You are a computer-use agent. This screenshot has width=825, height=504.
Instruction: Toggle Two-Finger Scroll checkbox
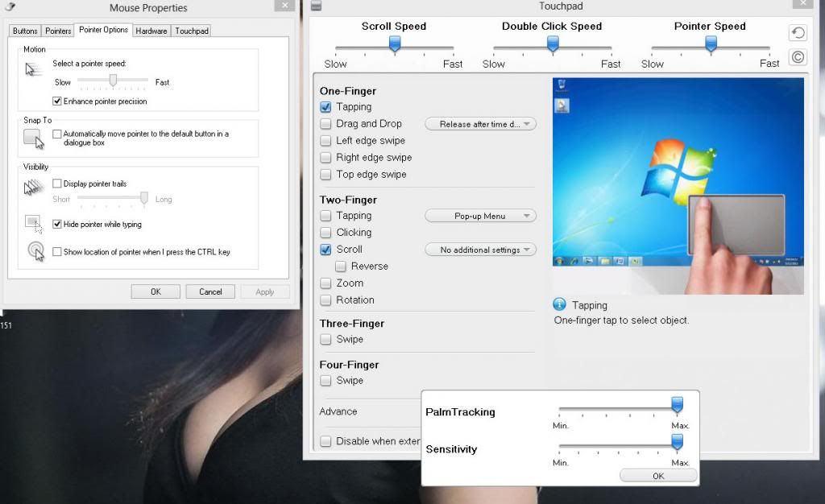tap(325, 250)
